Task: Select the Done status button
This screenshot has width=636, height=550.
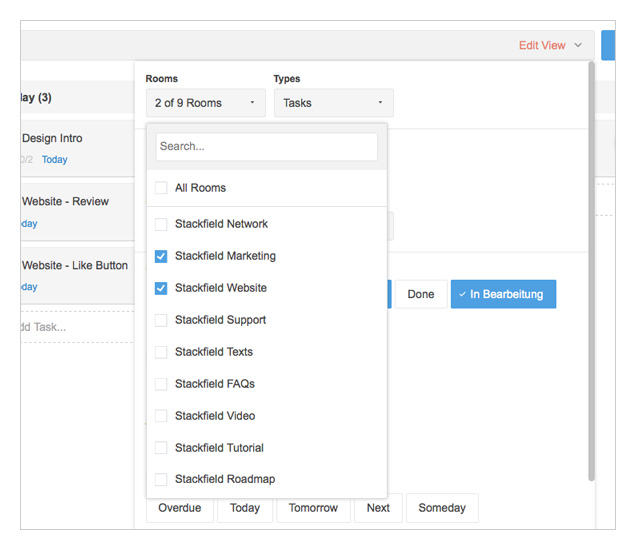Action: pos(421,294)
